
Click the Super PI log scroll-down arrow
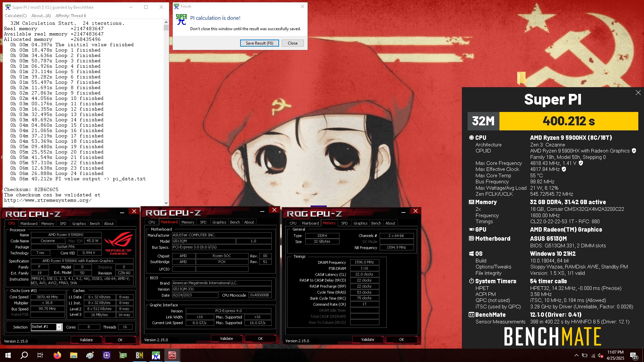(166, 203)
